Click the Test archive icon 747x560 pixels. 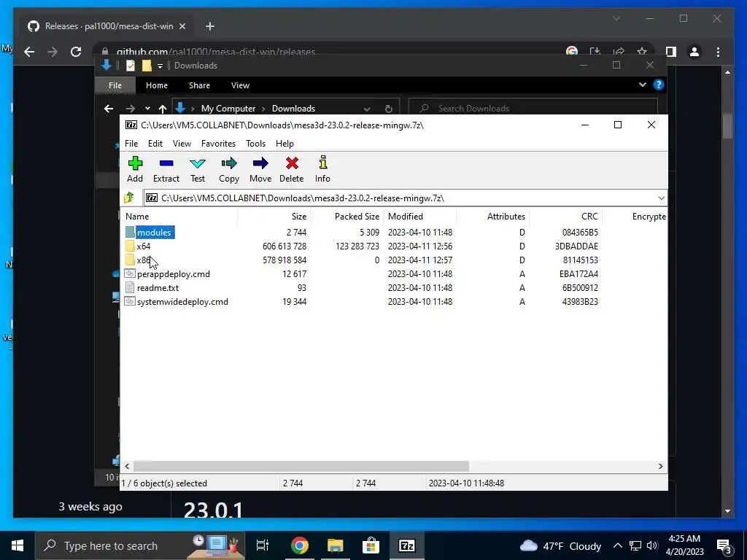tap(197, 164)
